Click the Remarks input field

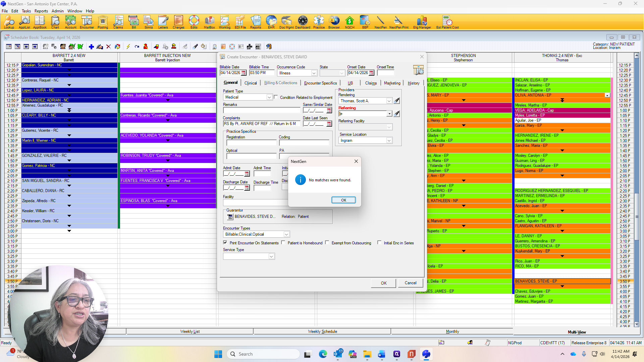pos(262,110)
